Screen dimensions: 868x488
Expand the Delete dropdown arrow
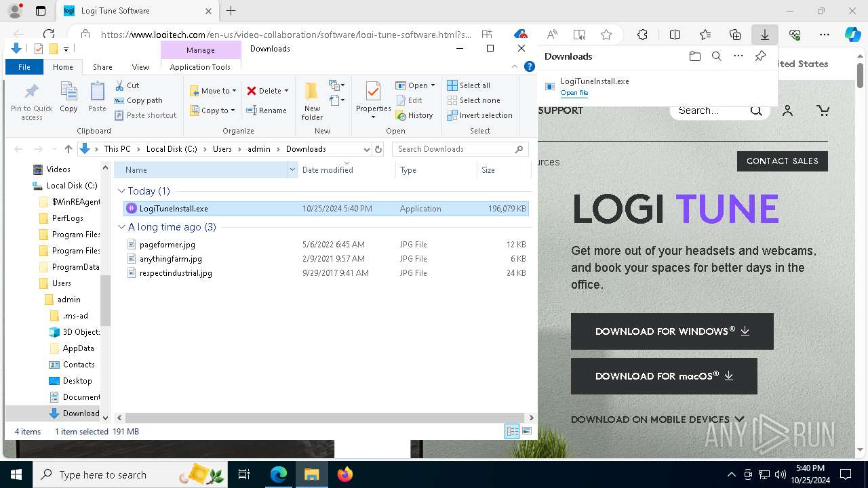[286, 91]
